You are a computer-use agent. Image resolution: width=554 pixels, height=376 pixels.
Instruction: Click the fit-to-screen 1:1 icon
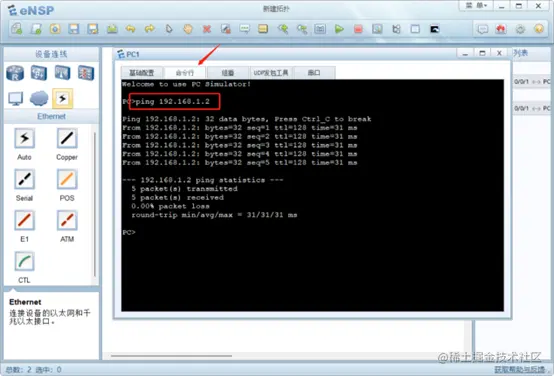(320, 29)
